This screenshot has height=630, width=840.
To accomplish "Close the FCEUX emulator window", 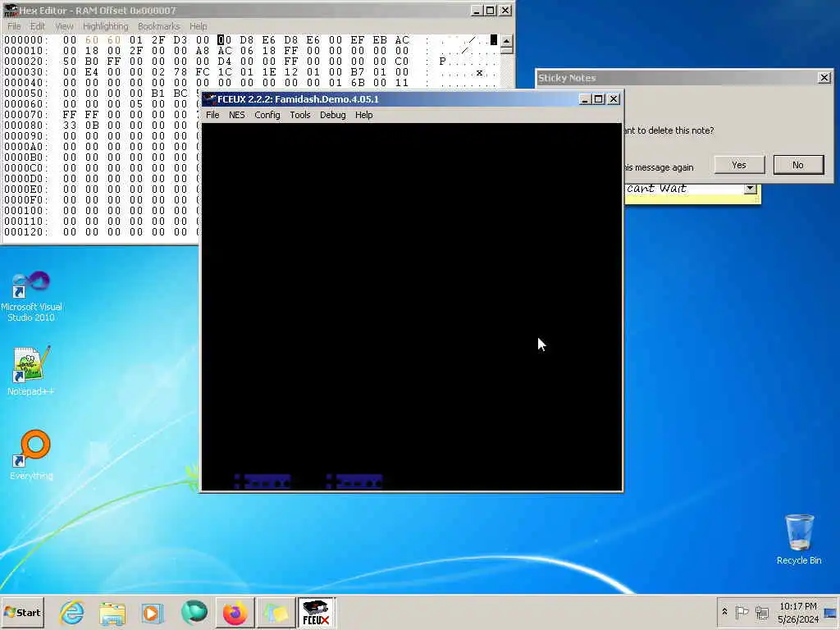I will point(614,98).
